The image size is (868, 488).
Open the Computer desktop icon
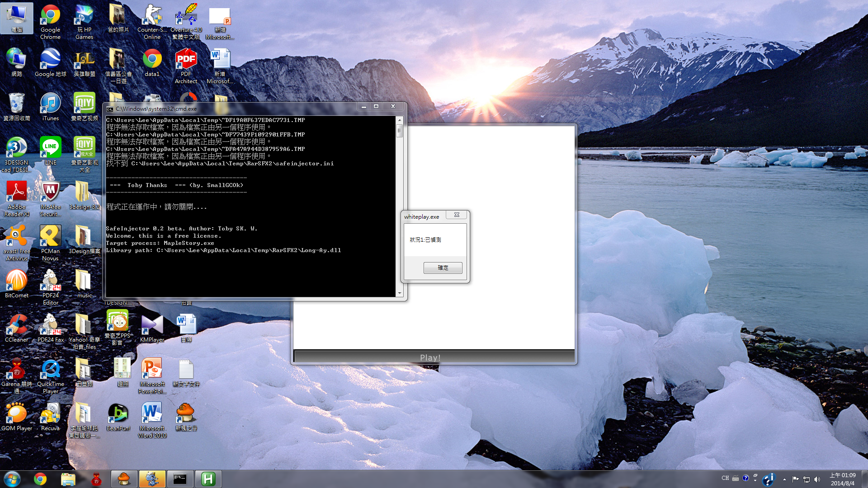(17, 18)
